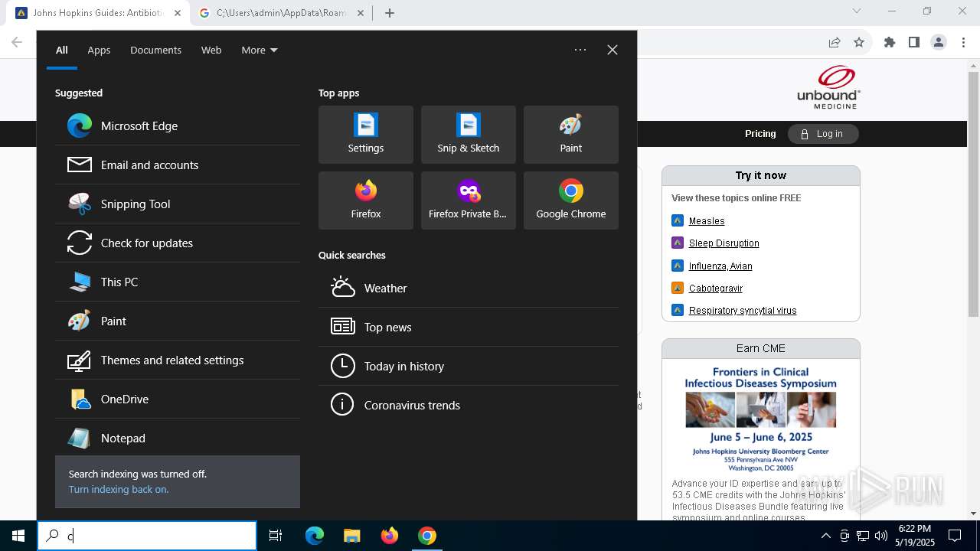Open Chrome profile avatar
This screenshot has width=980, height=551.
(939, 42)
